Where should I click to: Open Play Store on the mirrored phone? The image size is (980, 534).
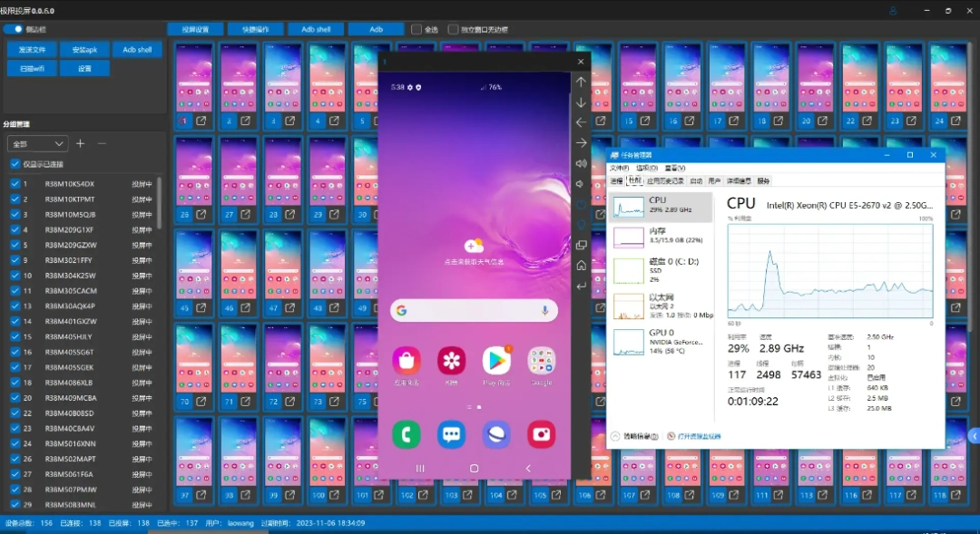[x=496, y=362]
